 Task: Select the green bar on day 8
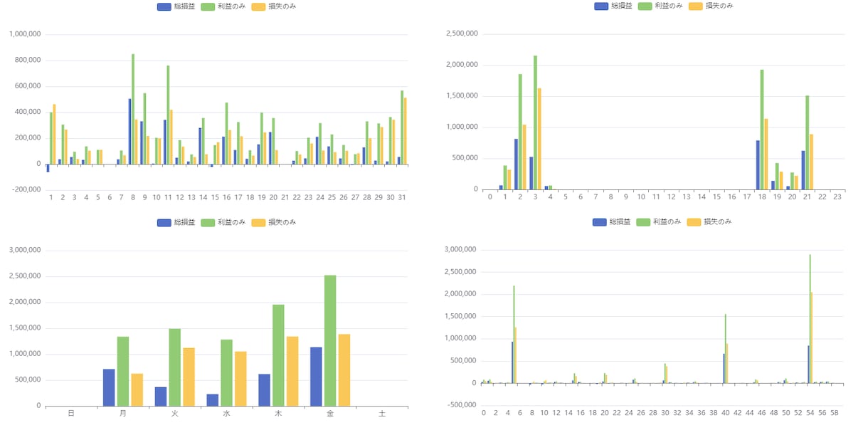point(133,109)
